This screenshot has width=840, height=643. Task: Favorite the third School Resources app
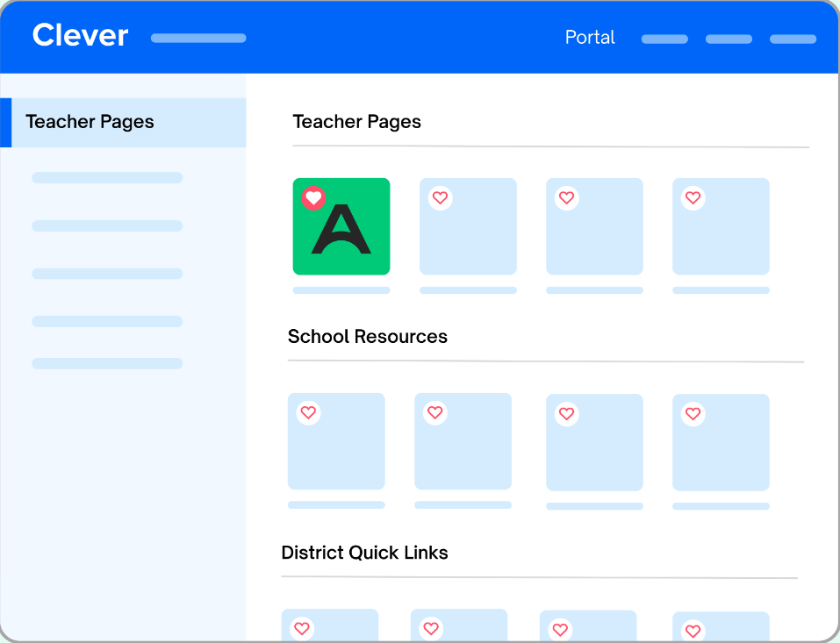tap(566, 412)
